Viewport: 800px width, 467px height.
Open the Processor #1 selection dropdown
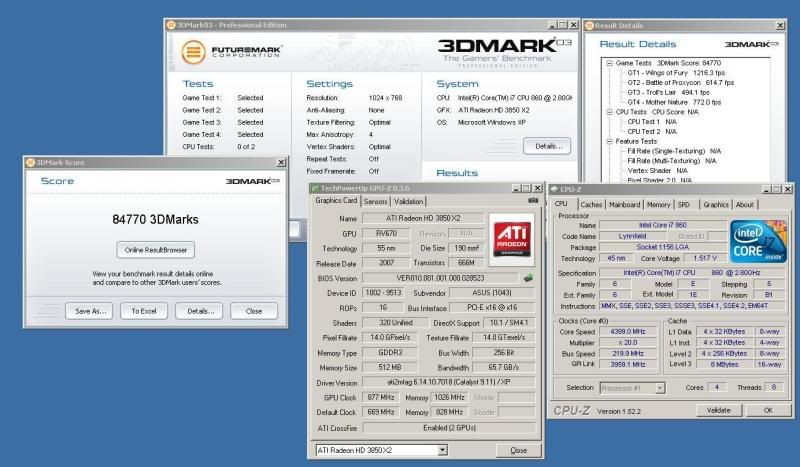click(660, 388)
